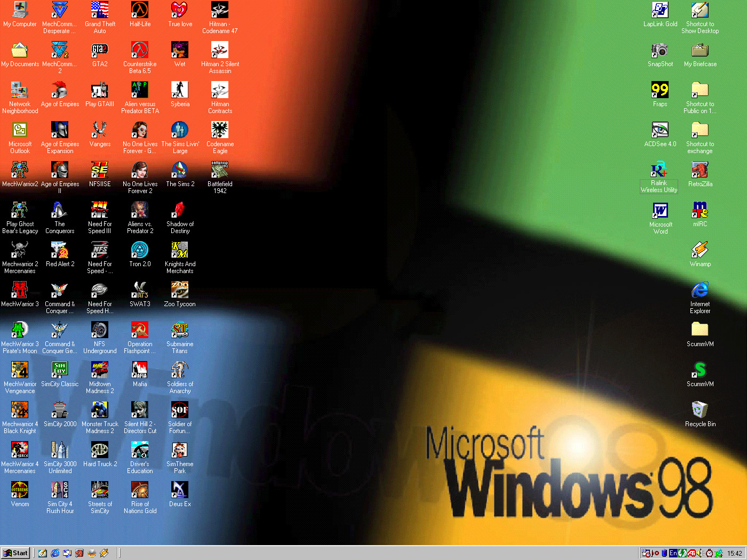Screen dimensions: 747x560
Task: Select The Sims 2 desktop icon
Action: tap(180, 174)
